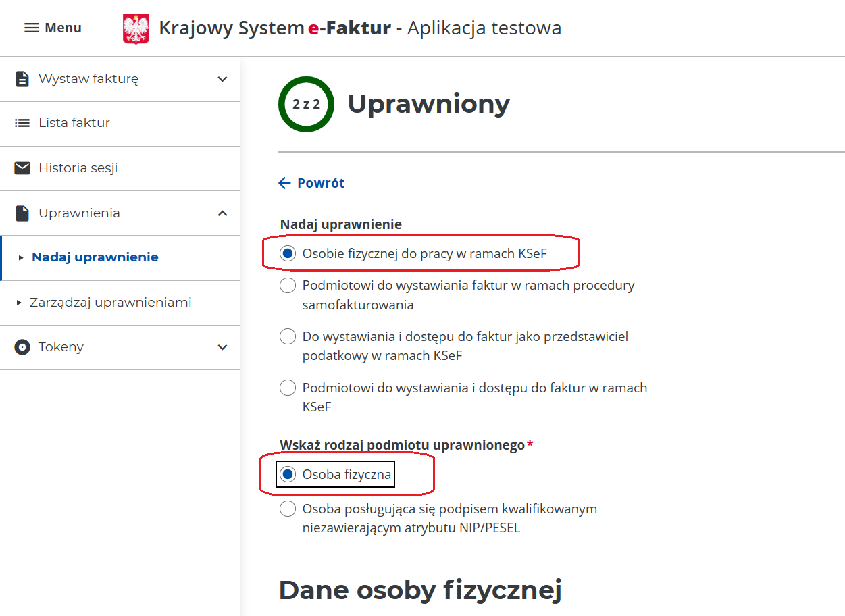Collapse the Uprawnienia section chevron
The image size is (845, 616).
click(x=222, y=213)
